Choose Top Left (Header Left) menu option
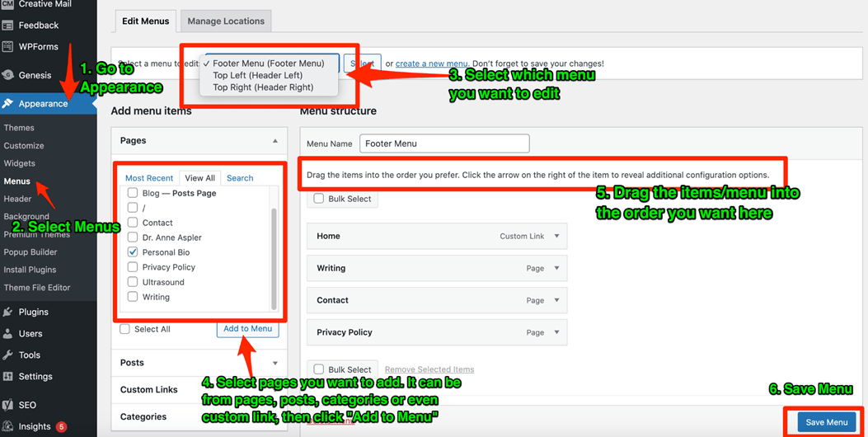 257,75
